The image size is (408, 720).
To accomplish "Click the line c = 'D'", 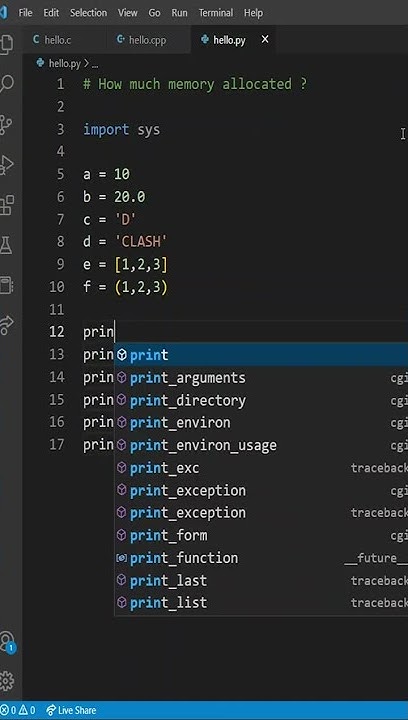I will click(109, 219).
